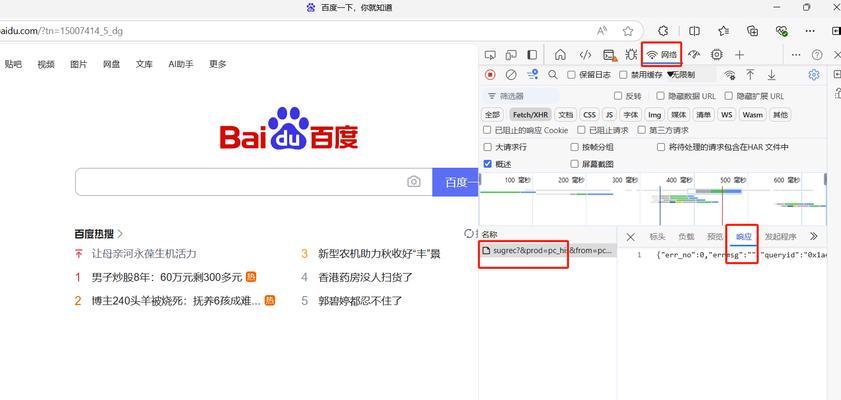Tick 已阻止请求 checkbox

pyautogui.click(x=581, y=130)
